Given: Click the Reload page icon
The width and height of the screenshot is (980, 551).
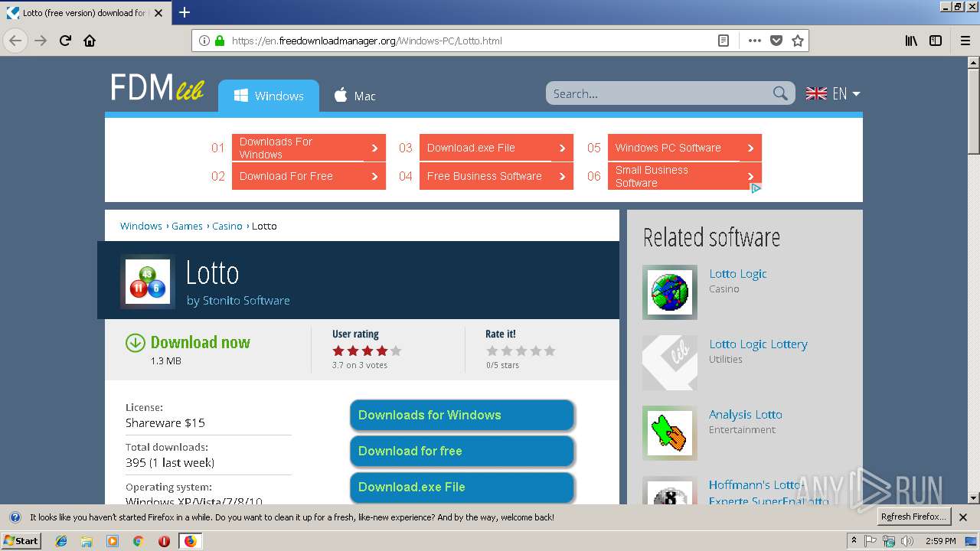Looking at the screenshot, I should [65, 41].
